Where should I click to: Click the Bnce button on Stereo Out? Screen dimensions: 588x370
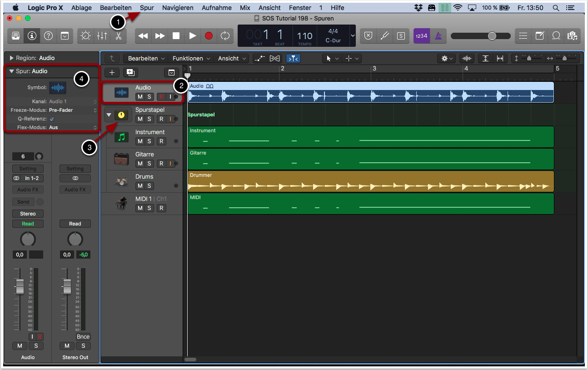pos(83,337)
